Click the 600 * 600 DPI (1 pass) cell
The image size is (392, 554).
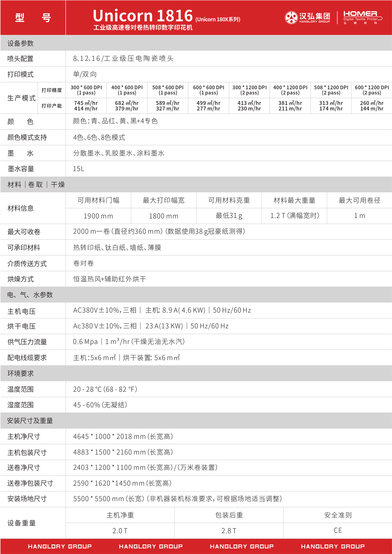tap(209, 90)
